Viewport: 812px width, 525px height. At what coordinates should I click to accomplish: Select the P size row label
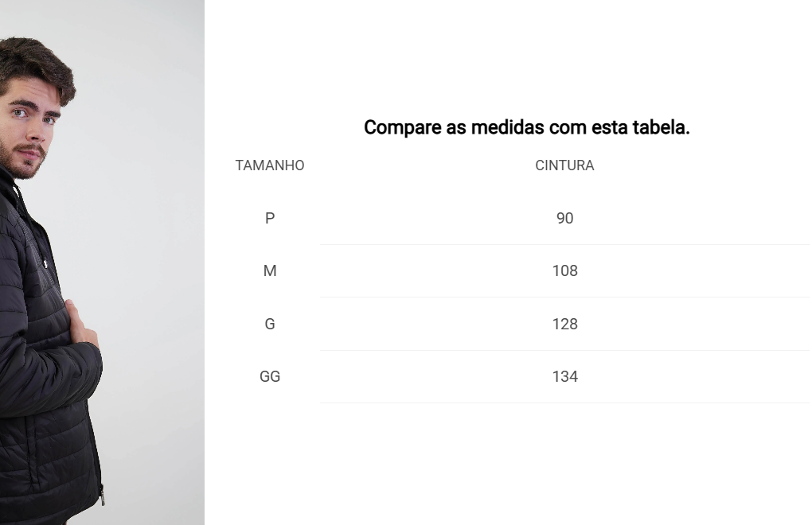click(270, 218)
